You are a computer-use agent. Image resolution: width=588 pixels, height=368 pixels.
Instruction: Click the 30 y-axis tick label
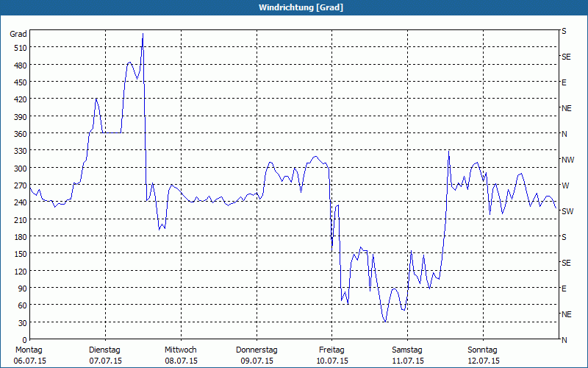(23, 323)
